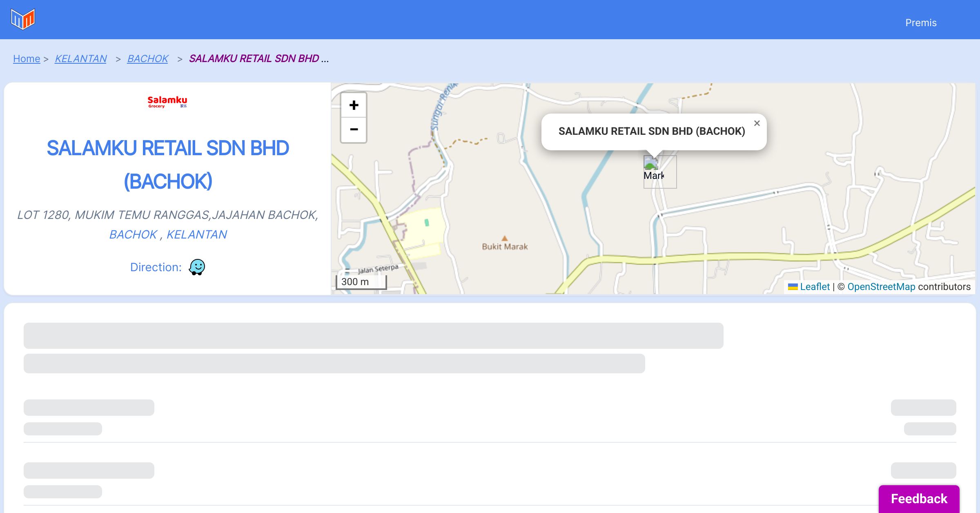
Task: Open Waze direction icon
Action: click(197, 267)
